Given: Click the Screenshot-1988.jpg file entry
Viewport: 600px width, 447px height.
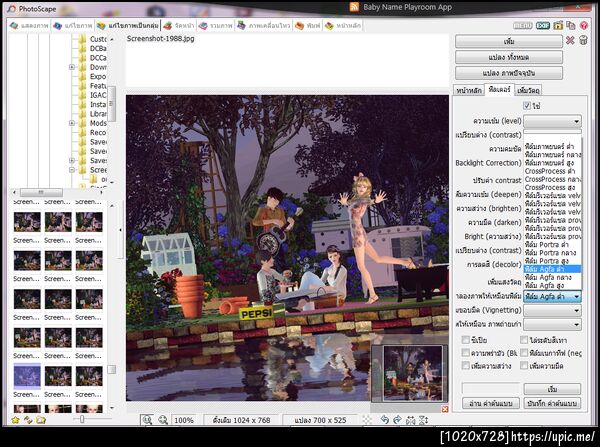Looking at the screenshot, I should click(x=160, y=39).
